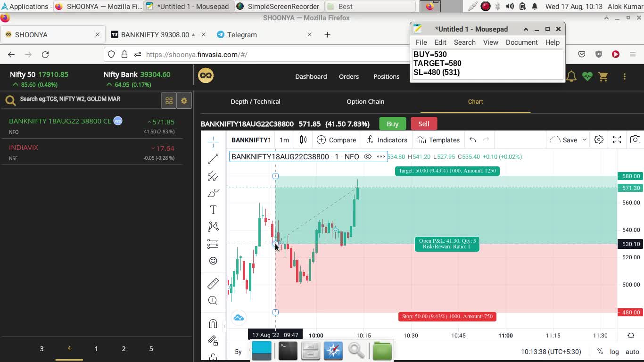Screen dimensions: 644x362
Task: Click Shoonya infinity logo
Action: pos(206,75)
